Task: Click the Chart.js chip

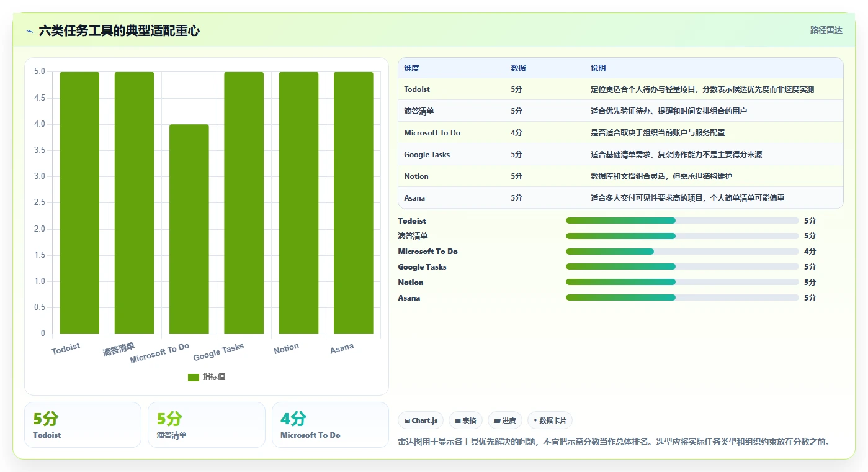Action: point(421,420)
